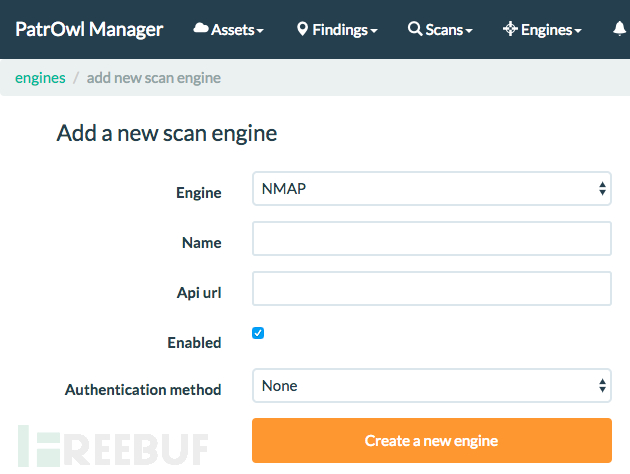This screenshot has width=630, height=474.
Task: Click the crosshair icon beside Engines
Action: tap(510, 29)
